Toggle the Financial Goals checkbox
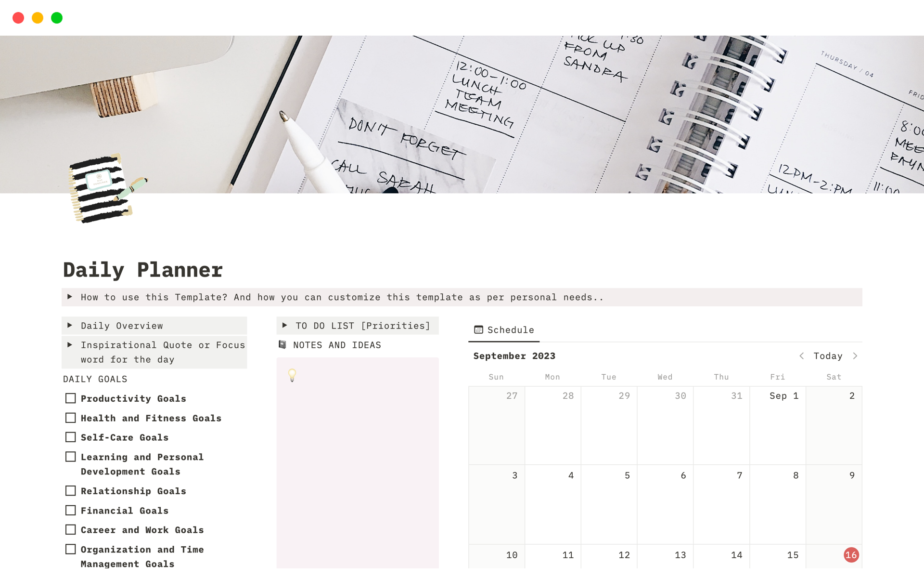This screenshot has width=924, height=578. [x=71, y=510]
